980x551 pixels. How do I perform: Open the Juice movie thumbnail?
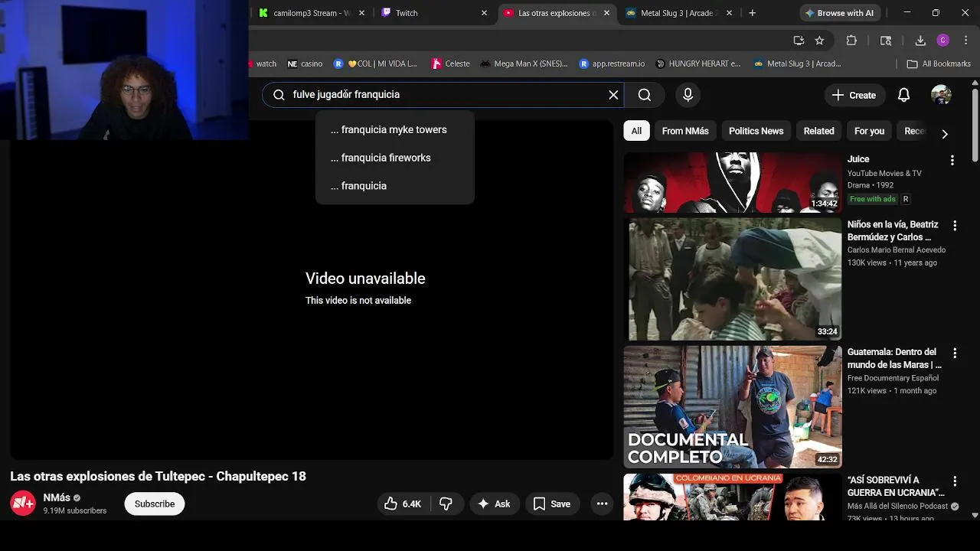[x=733, y=182]
